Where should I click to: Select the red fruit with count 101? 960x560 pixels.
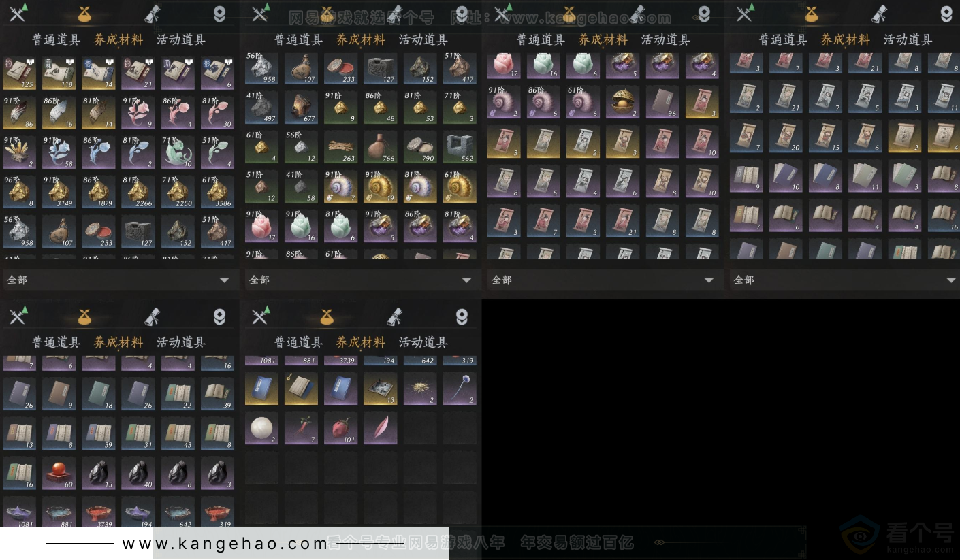(x=340, y=428)
